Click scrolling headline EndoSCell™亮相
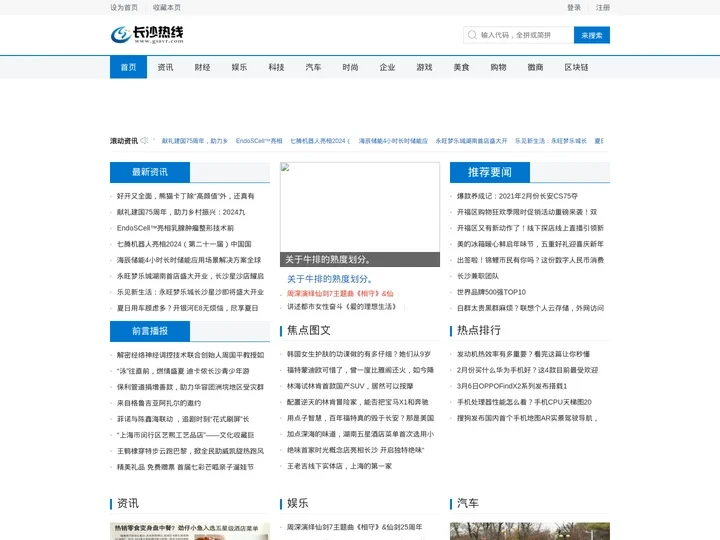Image resolution: width=720 pixels, height=540 pixels. click(259, 141)
